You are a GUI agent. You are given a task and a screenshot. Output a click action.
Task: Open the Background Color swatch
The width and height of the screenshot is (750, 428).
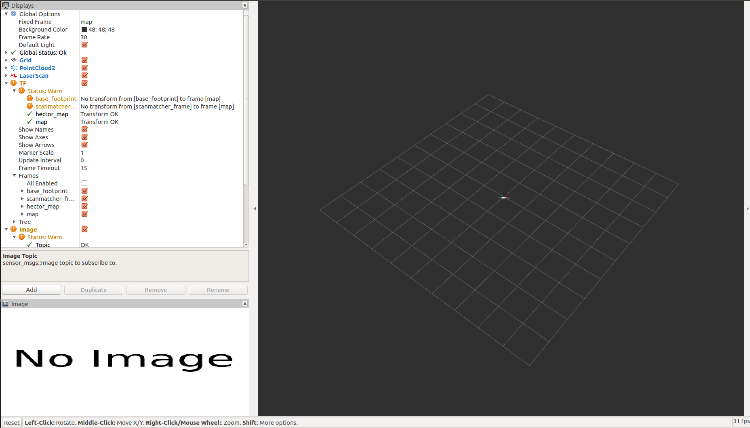tap(84, 30)
